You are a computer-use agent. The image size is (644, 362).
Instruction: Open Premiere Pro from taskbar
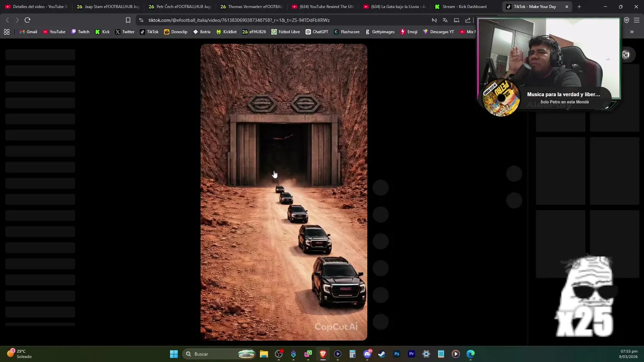tap(412, 354)
